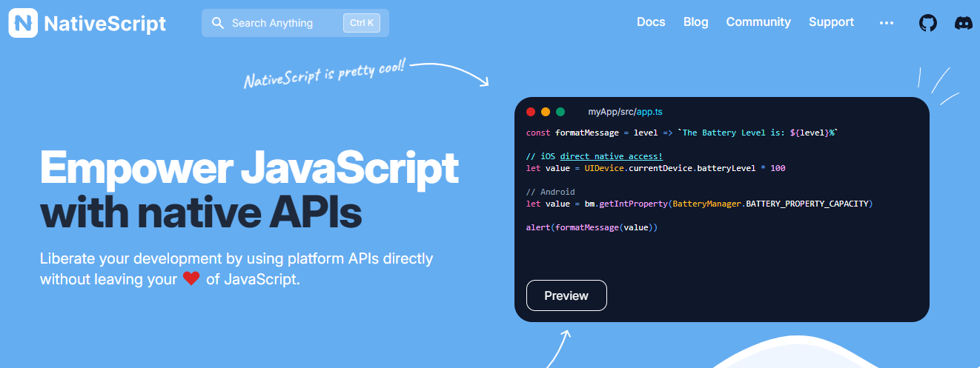980x368 pixels.
Task: Focus the Search Anything field
Action: click(295, 23)
